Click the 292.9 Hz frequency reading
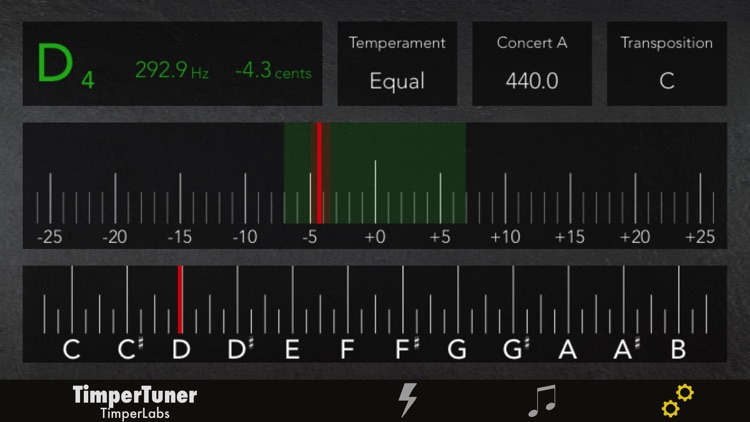 [172, 70]
